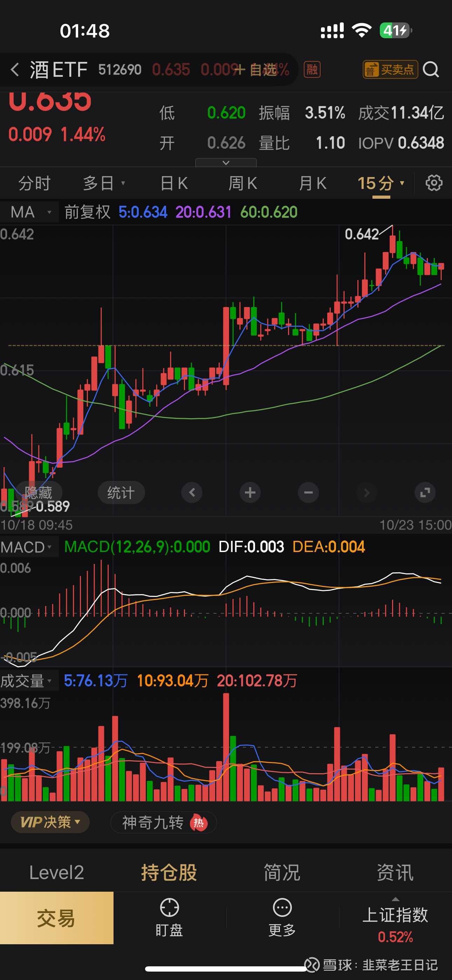The height and width of the screenshot is (980, 452).
Task: Expand quote details chevron handle
Action: [x=226, y=162]
